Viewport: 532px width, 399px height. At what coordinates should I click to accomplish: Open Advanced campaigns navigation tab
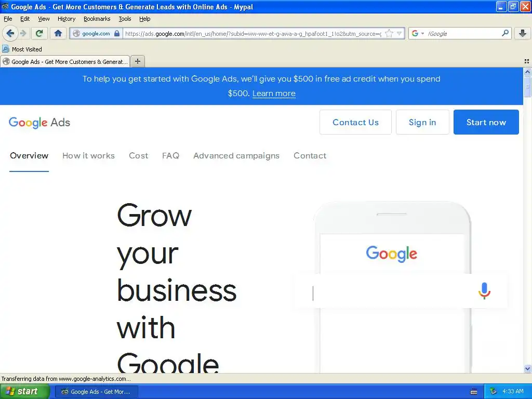[x=236, y=156]
